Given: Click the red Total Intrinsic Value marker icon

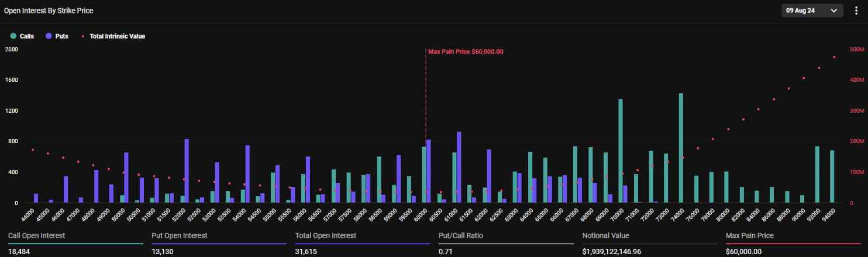Looking at the screenshot, I should click(x=83, y=36).
